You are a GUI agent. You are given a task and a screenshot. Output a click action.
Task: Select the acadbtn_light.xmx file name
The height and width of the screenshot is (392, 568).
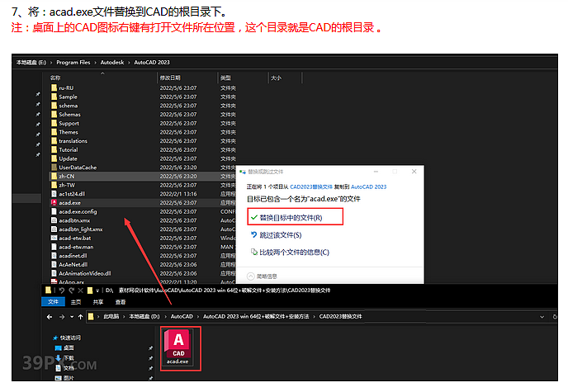pyautogui.click(x=81, y=229)
